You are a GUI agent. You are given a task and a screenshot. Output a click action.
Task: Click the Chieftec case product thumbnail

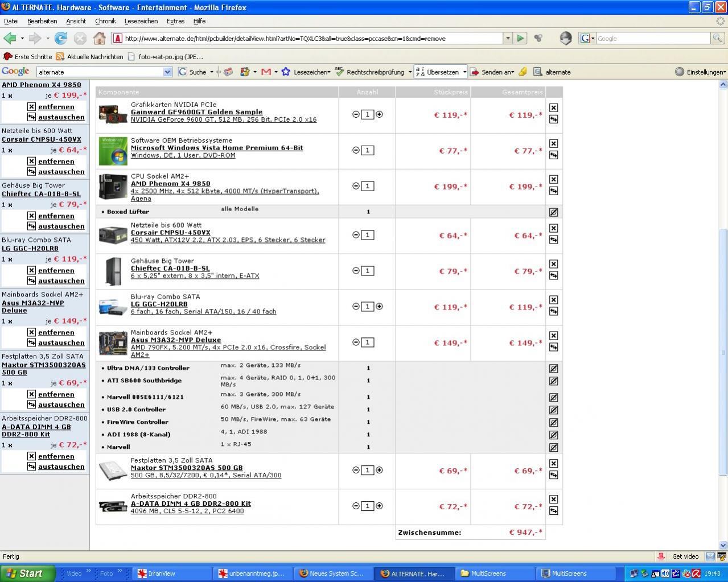(x=113, y=271)
